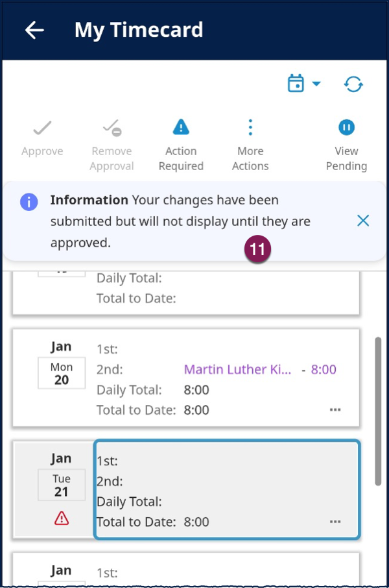The width and height of the screenshot is (389, 588).
Task: Select the Mon 20 date box
Action: point(62,373)
